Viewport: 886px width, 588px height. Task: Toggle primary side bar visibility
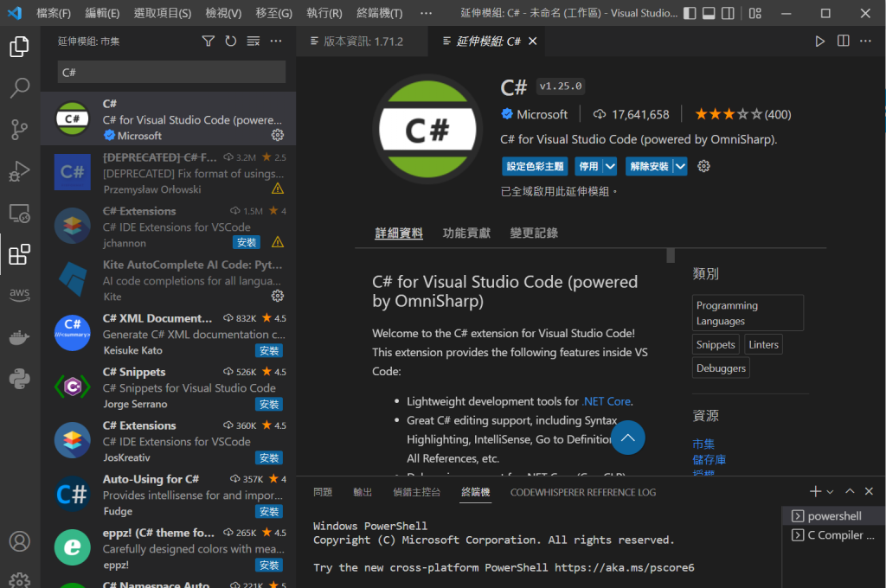pyautogui.click(x=690, y=13)
